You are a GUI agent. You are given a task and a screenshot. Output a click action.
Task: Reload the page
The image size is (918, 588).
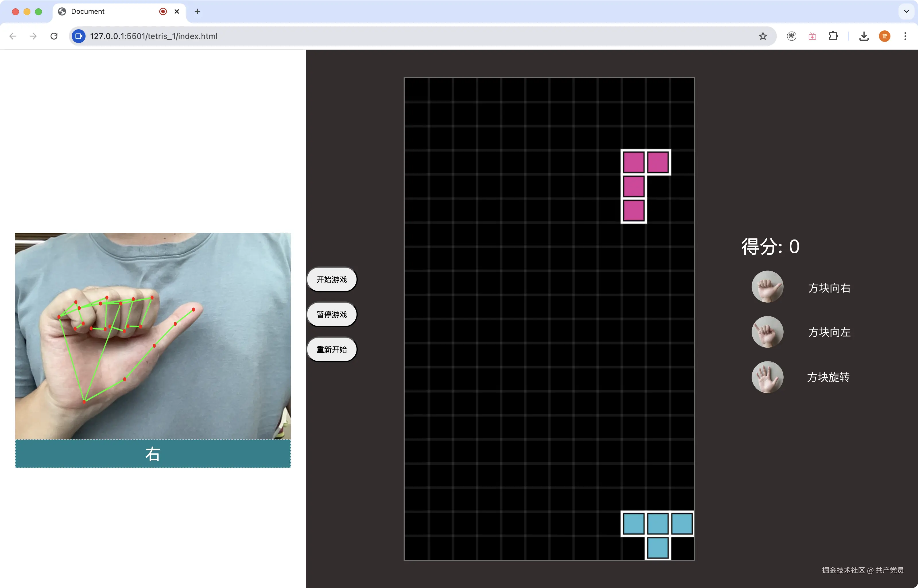(54, 36)
